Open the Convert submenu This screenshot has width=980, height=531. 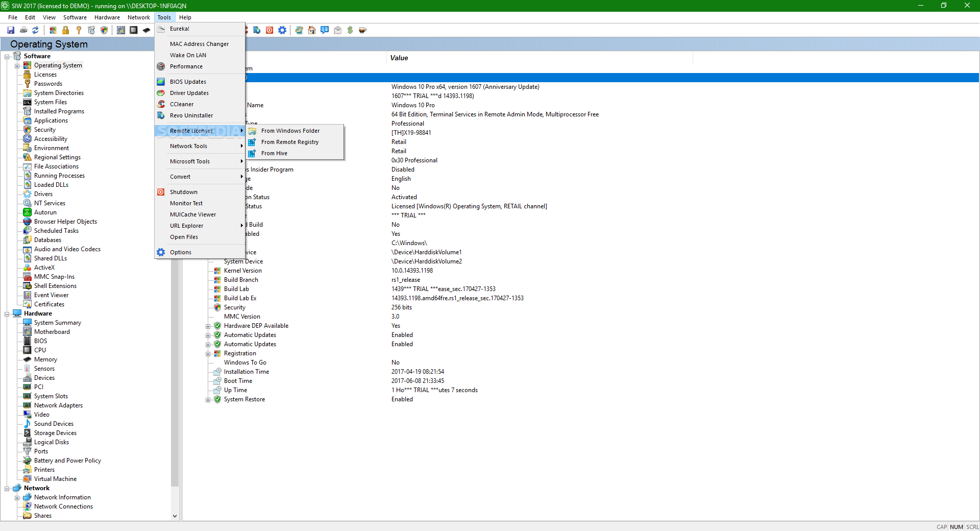tap(200, 177)
